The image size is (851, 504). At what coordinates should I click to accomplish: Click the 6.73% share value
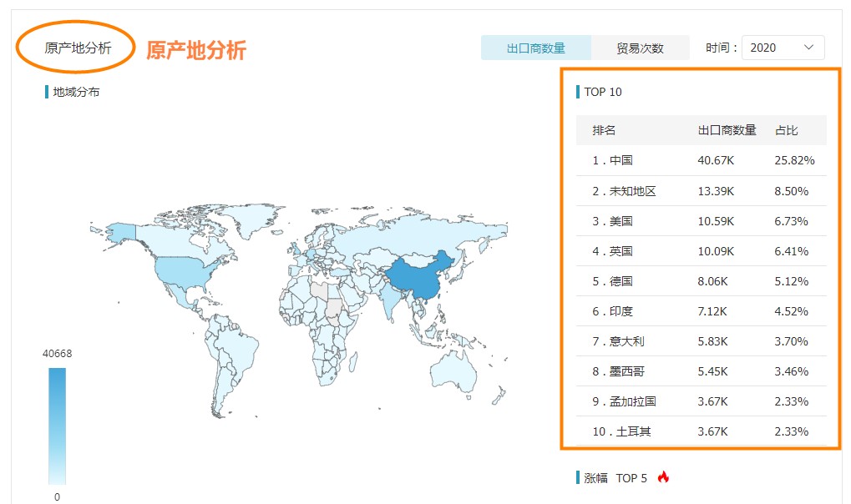tap(792, 221)
